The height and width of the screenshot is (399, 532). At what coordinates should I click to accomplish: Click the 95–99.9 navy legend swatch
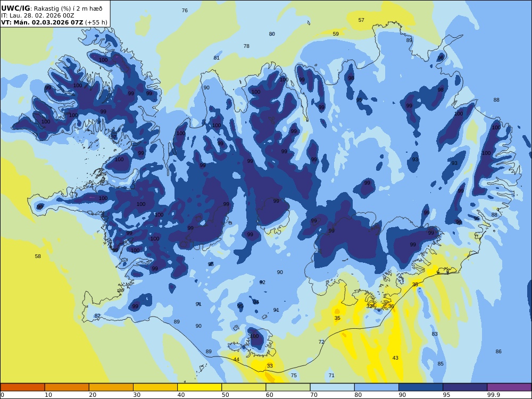point(465,387)
